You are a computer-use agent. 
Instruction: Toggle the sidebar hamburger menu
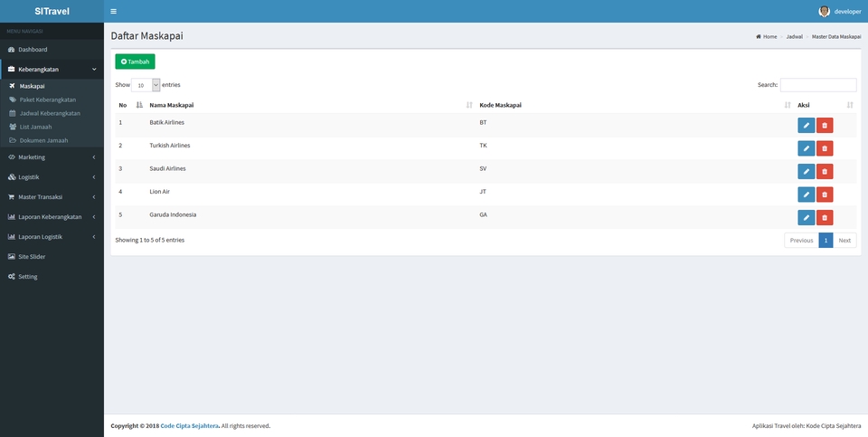[114, 11]
